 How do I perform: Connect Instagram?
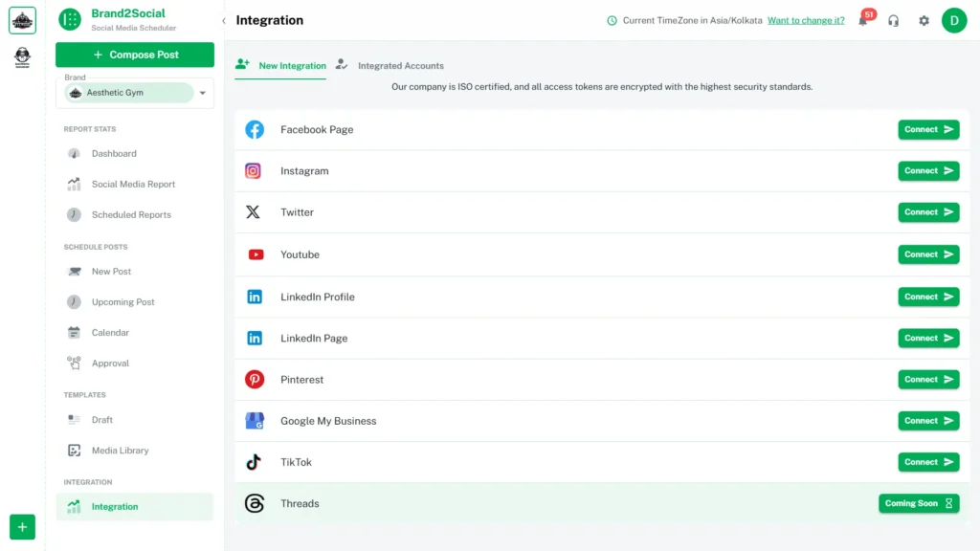[928, 170]
